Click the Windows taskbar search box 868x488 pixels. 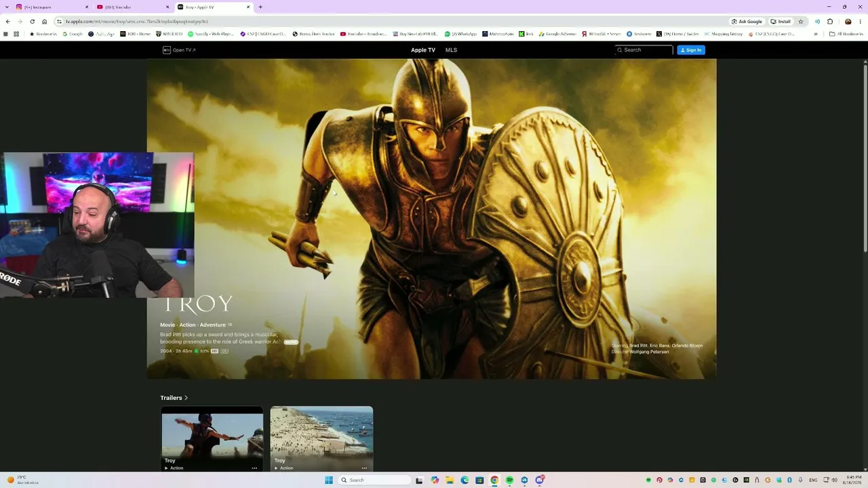tap(375, 480)
